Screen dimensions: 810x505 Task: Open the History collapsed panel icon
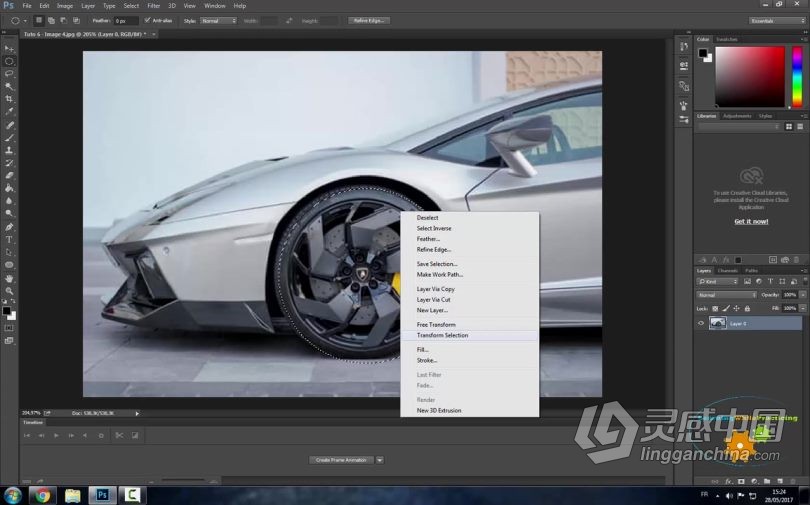(684, 46)
